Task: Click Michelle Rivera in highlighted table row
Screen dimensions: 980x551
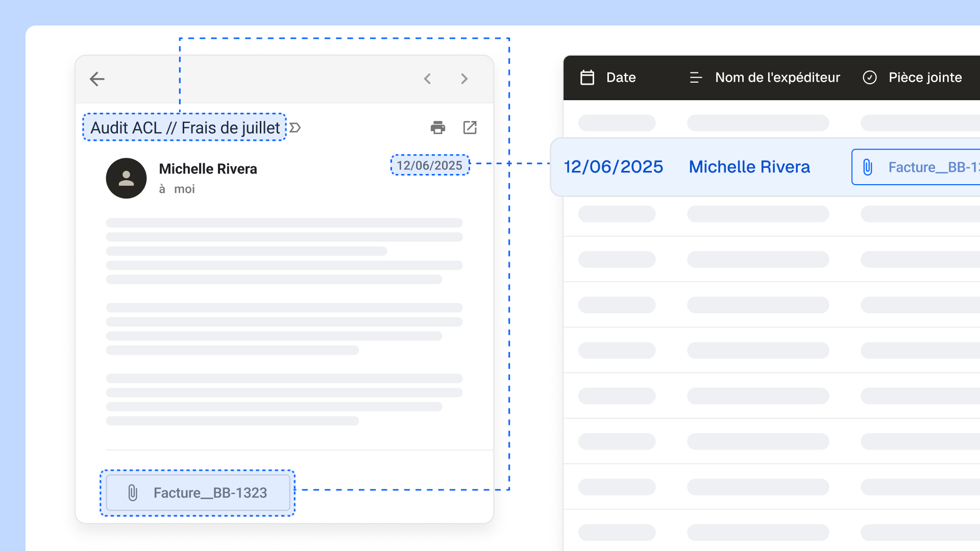Action: click(x=749, y=167)
